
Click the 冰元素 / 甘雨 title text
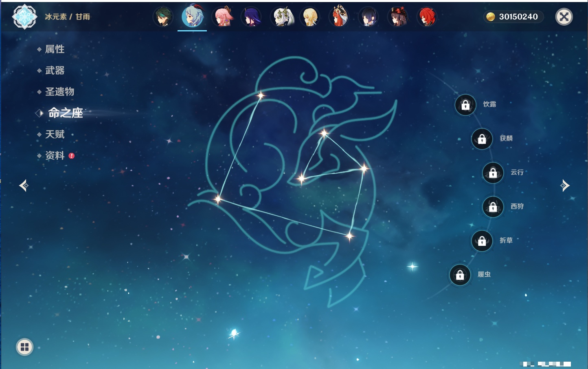(x=67, y=17)
